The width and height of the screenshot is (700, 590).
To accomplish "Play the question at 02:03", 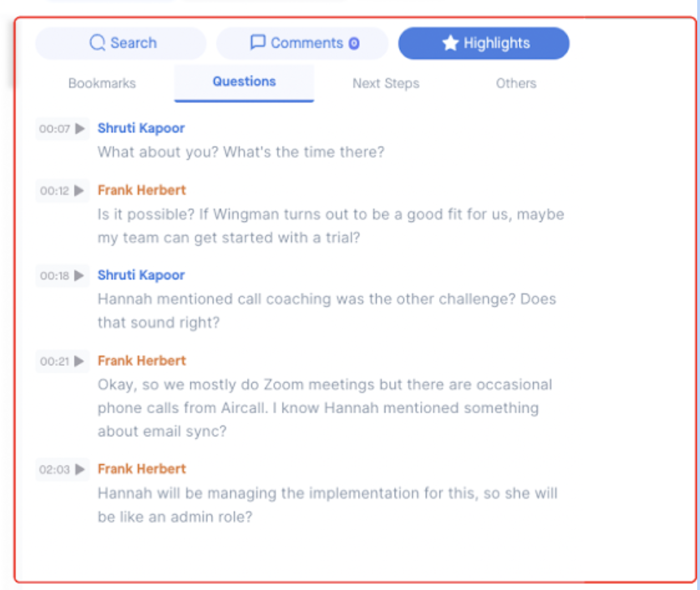I will 80,469.
